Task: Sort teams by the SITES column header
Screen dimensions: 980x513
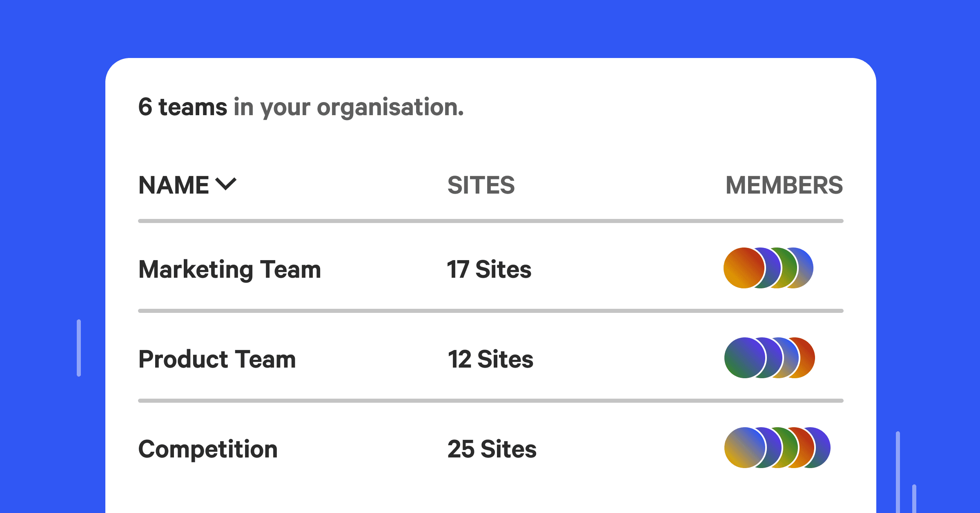Action: click(481, 185)
